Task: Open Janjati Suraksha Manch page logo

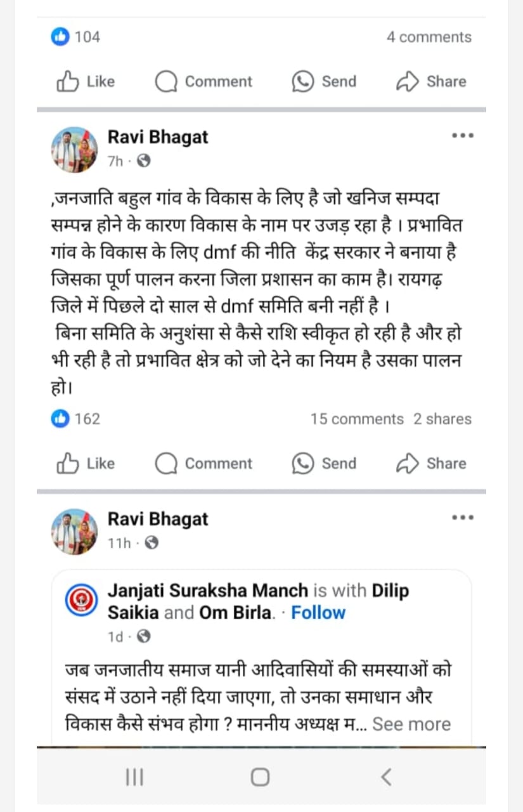Action: pyautogui.click(x=82, y=600)
